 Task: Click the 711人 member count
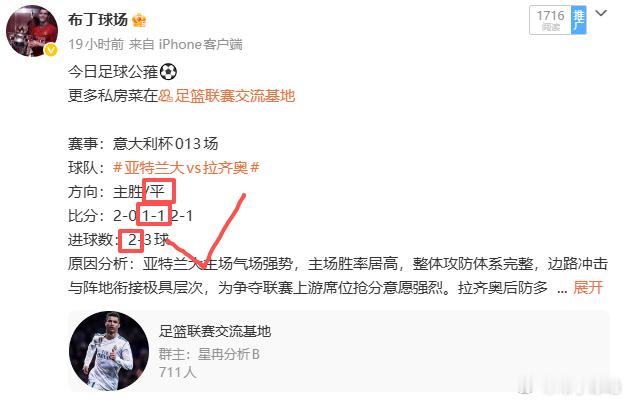(x=177, y=372)
